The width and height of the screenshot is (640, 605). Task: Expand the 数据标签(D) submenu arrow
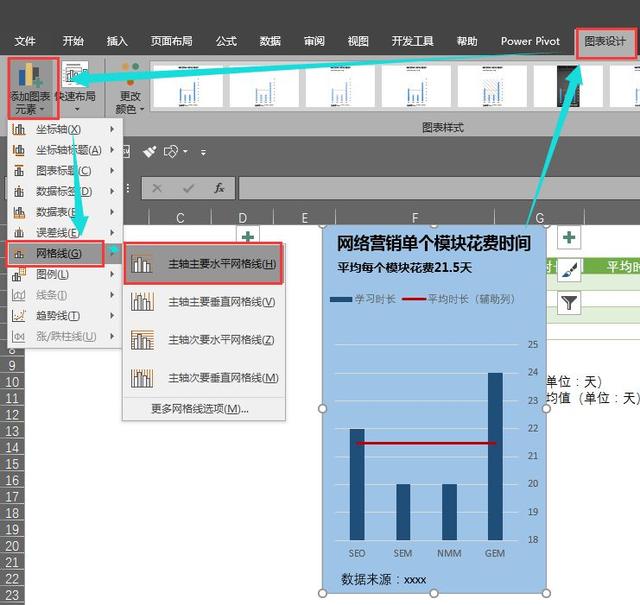[x=112, y=191]
